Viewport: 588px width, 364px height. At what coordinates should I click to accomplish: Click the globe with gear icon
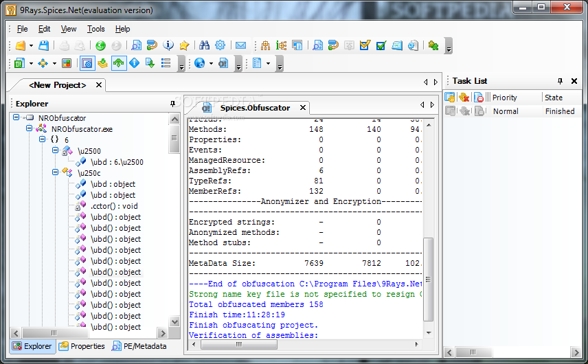click(199, 63)
